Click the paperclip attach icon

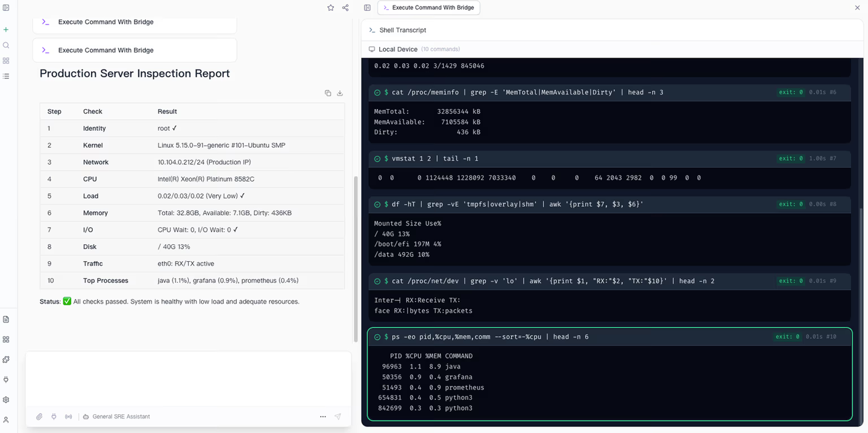(39, 417)
